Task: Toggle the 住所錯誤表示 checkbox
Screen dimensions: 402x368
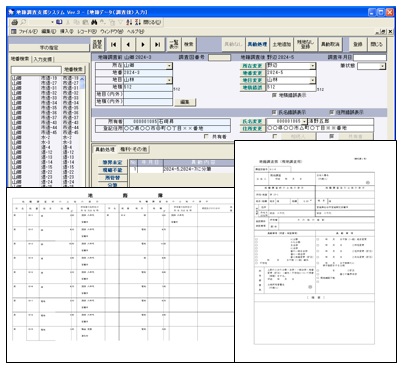Action: (x=331, y=112)
